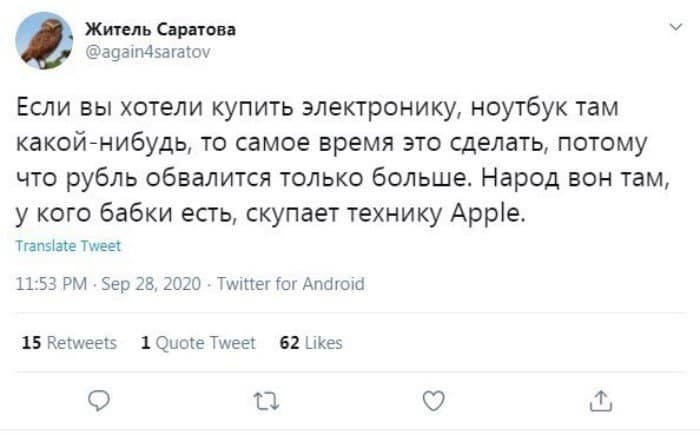
Task: Click the Translate Tweet link
Action: point(68,246)
